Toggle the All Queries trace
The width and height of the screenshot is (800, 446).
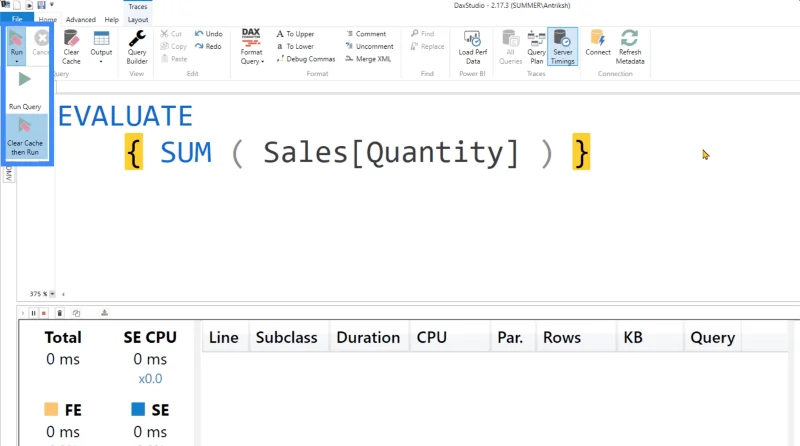point(510,46)
